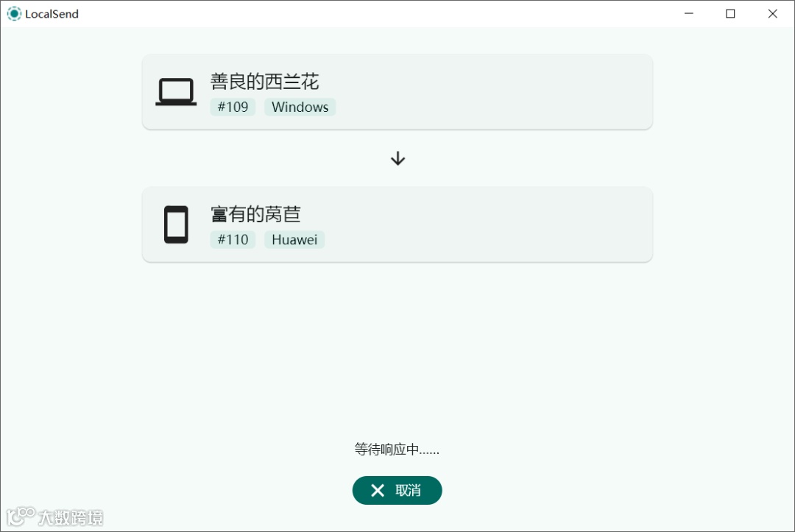Click the sender name 善良的西兰花
This screenshot has width=795, height=532.
[265, 82]
